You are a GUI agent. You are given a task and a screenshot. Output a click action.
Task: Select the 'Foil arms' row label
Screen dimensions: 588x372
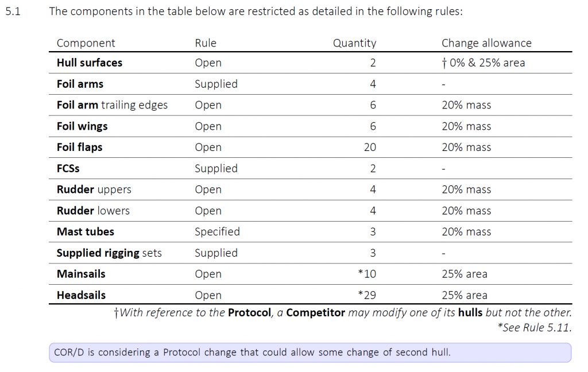click(x=80, y=84)
